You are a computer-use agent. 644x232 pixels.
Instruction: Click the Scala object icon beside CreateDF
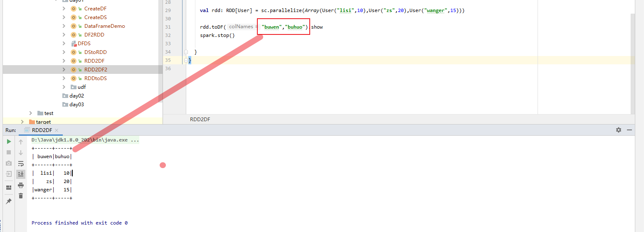[74, 8]
